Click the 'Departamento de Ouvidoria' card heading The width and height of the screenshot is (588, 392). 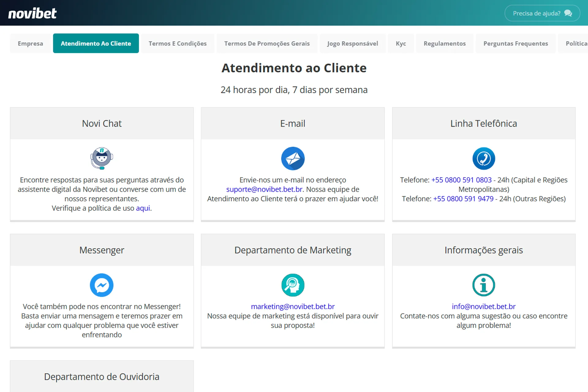click(x=102, y=377)
